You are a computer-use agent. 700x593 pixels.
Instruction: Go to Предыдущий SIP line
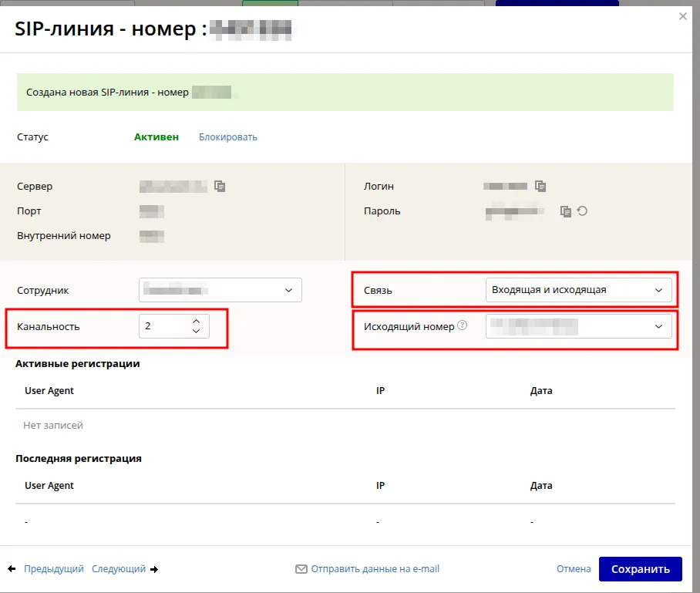click(53, 569)
